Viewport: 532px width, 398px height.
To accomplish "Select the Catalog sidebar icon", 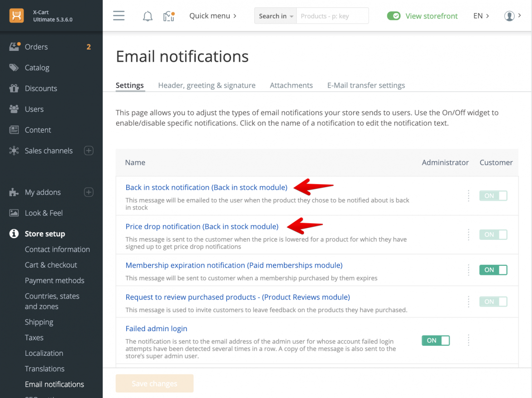I will [14, 67].
